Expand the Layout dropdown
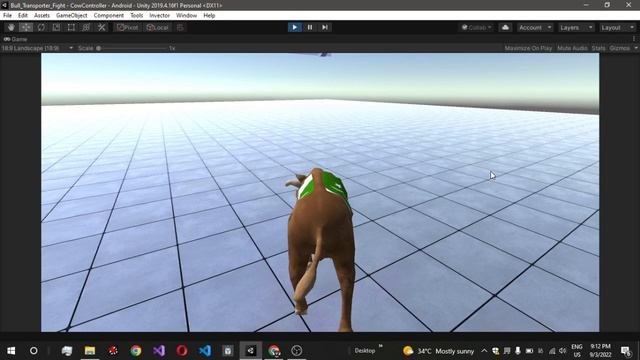The width and height of the screenshot is (640, 360). coord(617,27)
